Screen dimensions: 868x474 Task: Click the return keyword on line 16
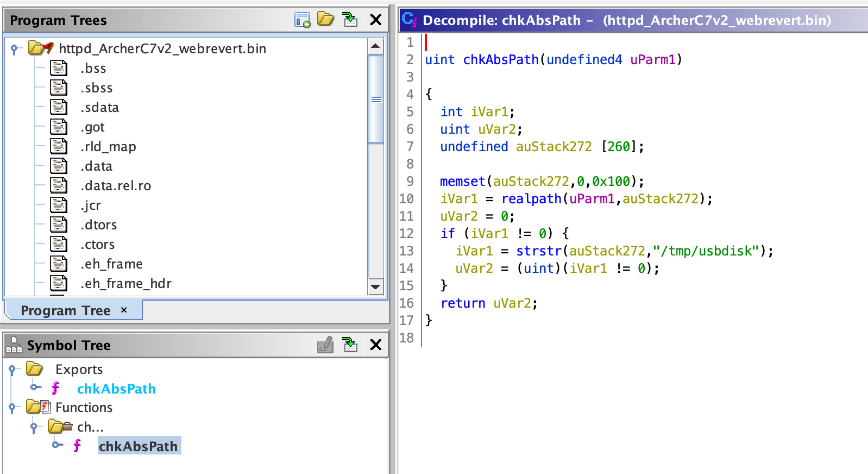coord(463,303)
